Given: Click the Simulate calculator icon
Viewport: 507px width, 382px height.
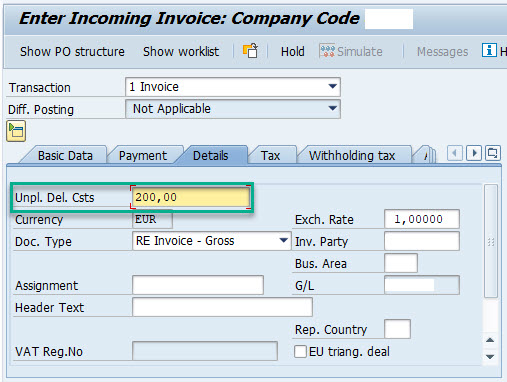Looking at the screenshot, I should click(327, 51).
